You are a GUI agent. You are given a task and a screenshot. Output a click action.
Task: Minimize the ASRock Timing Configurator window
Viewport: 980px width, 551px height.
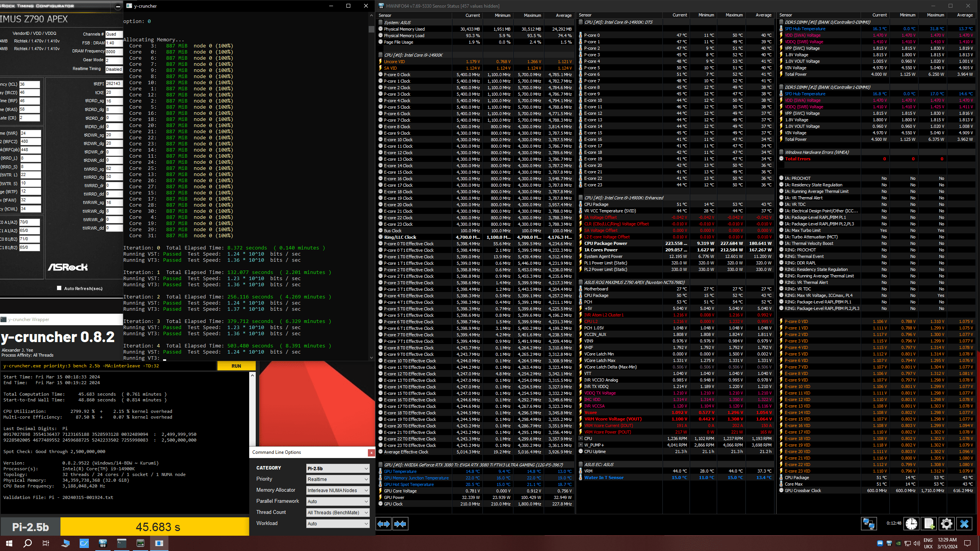tap(118, 6)
